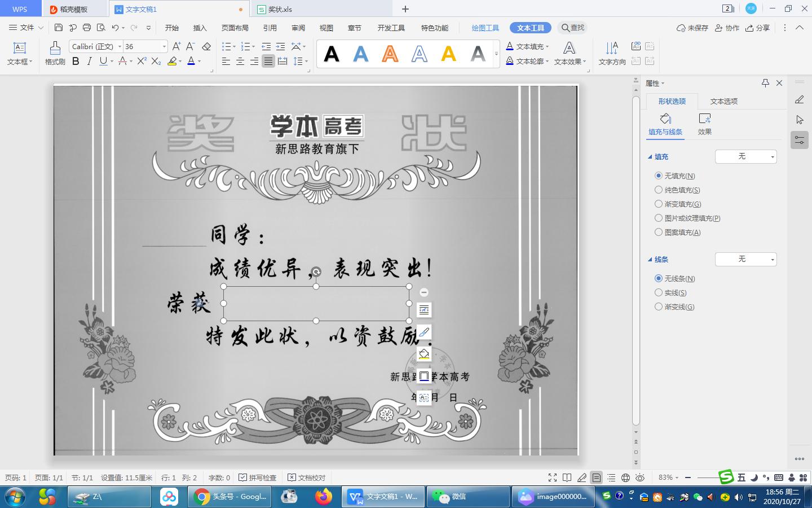This screenshot has height=508, width=812.
Task: Apply the black WordArt style A
Action: coord(332,54)
